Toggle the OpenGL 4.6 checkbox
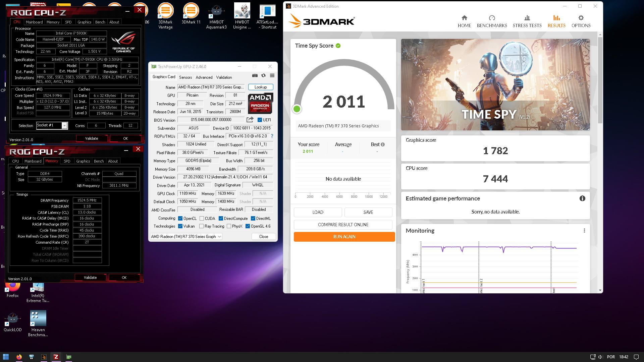 248,226
